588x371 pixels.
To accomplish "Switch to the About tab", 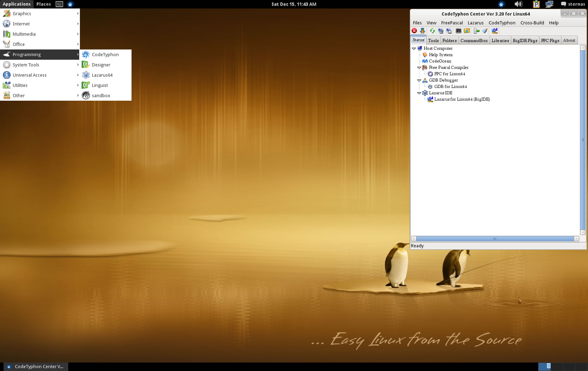I will (x=569, y=40).
